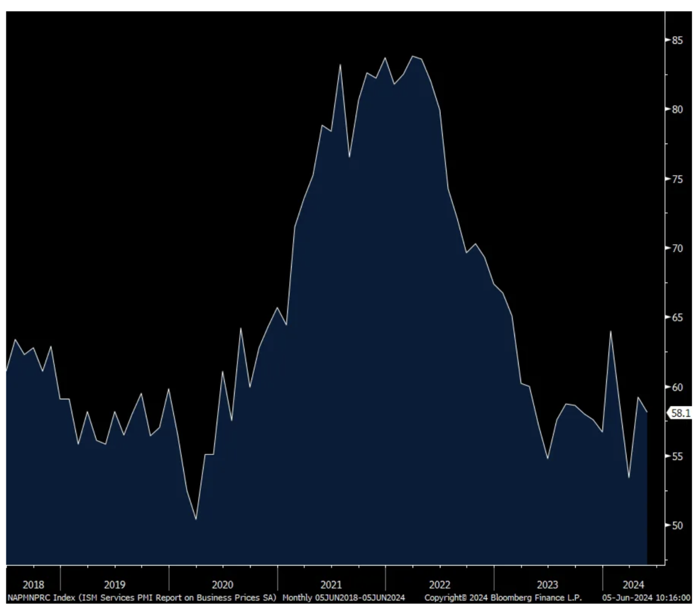Click the 2021 year label
This screenshot has height=614, width=700.
tap(331, 584)
